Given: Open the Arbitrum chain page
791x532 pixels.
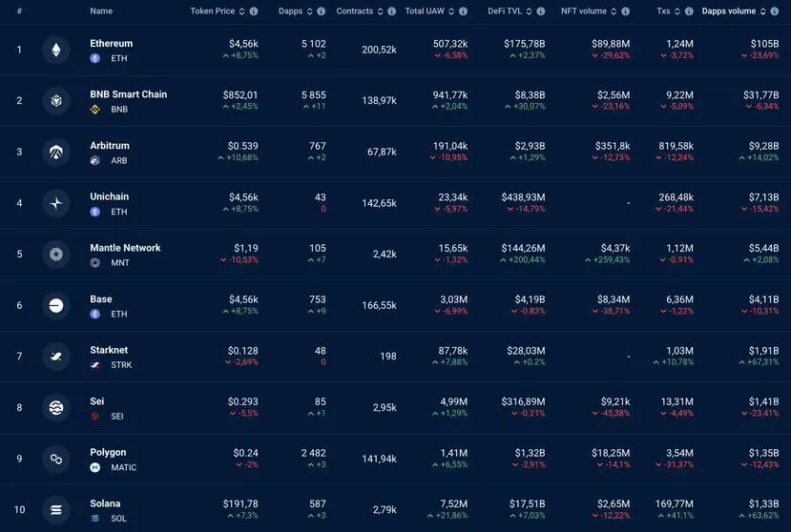Looking at the screenshot, I should (110, 146).
